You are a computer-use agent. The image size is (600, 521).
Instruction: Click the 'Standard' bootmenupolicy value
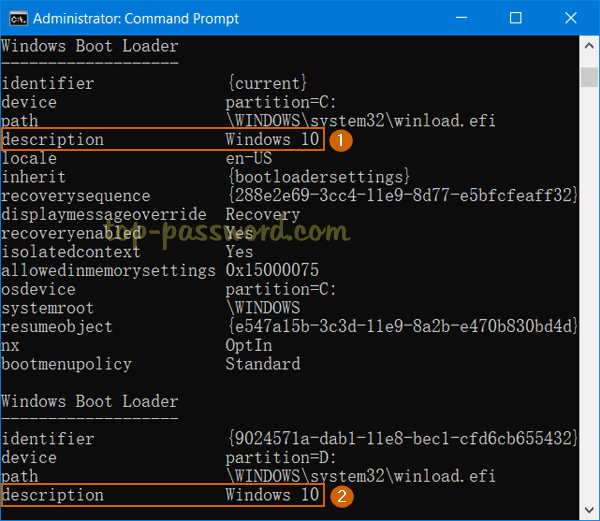click(x=263, y=364)
